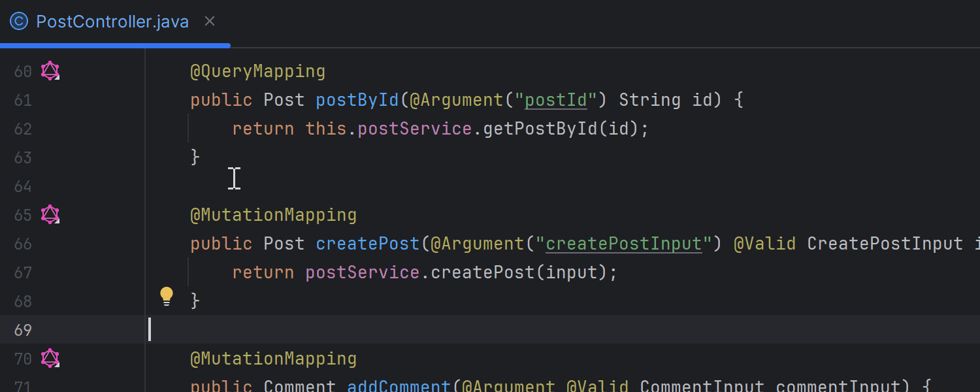
Task: Open the intention actions lightbulb on line 68
Action: click(x=167, y=295)
